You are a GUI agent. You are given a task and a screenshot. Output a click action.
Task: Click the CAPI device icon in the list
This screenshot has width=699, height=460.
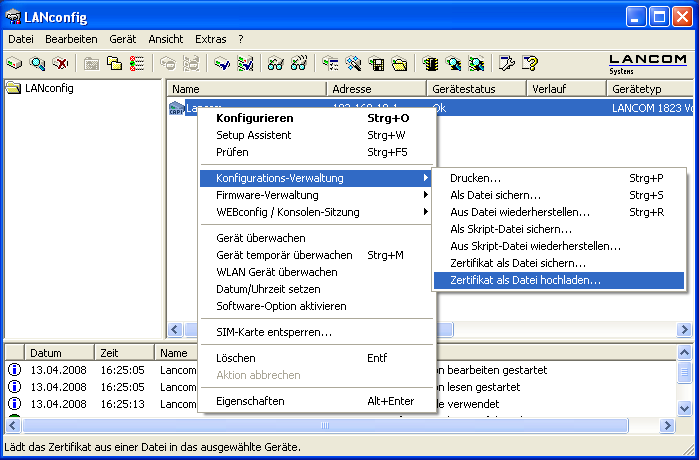point(177,108)
